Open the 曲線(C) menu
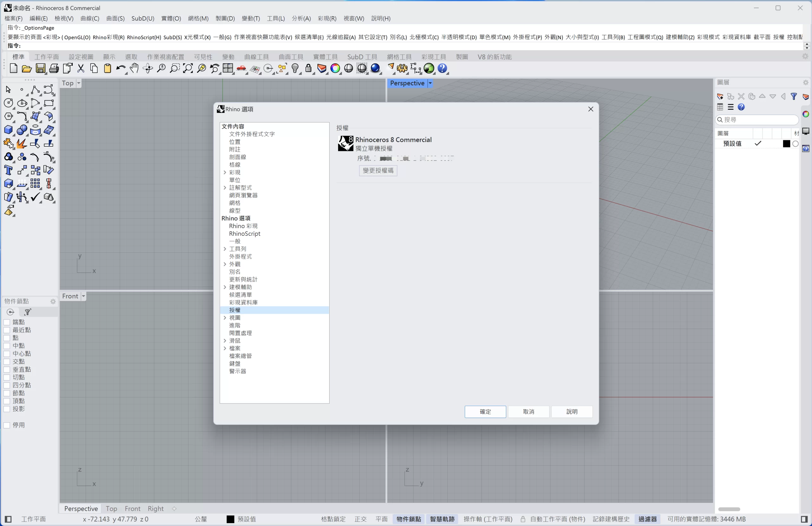The width and height of the screenshot is (812, 526). (x=90, y=18)
